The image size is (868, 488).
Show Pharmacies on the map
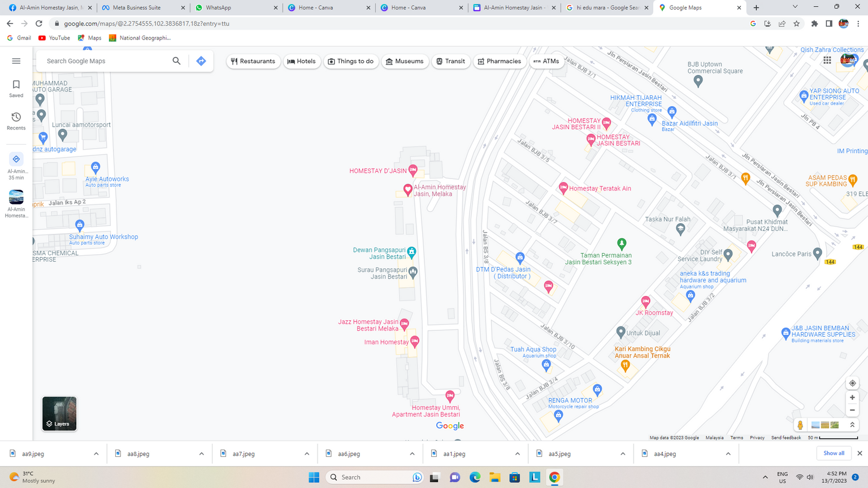click(x=500, y=61)
